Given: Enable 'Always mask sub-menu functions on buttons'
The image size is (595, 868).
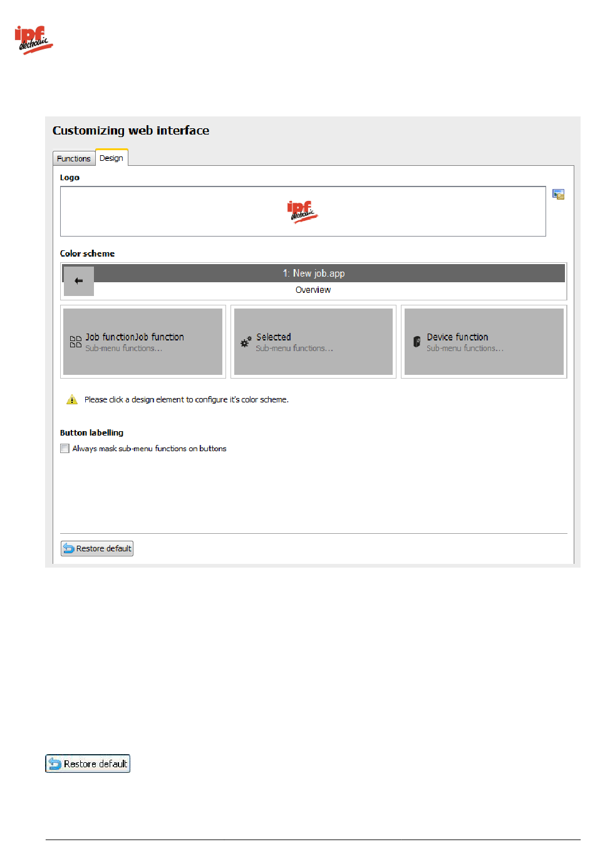Looking at the screenshot, I should tap(65, 448).
